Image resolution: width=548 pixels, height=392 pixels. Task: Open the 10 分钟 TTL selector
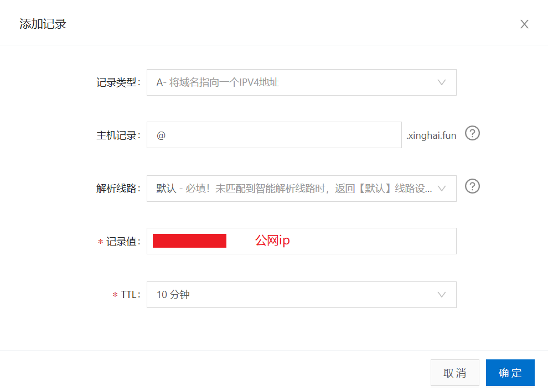tap(302, 295)
